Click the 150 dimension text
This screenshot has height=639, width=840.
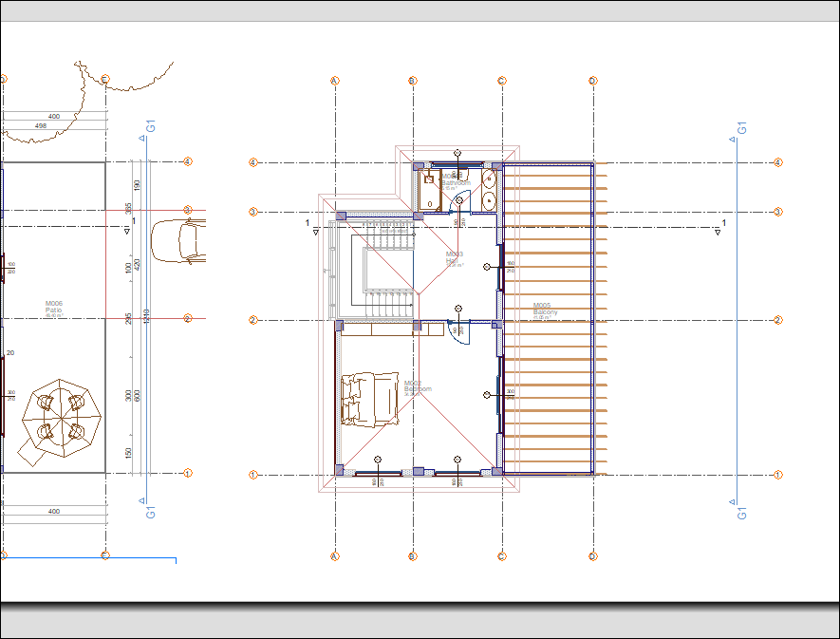point(128,454)
